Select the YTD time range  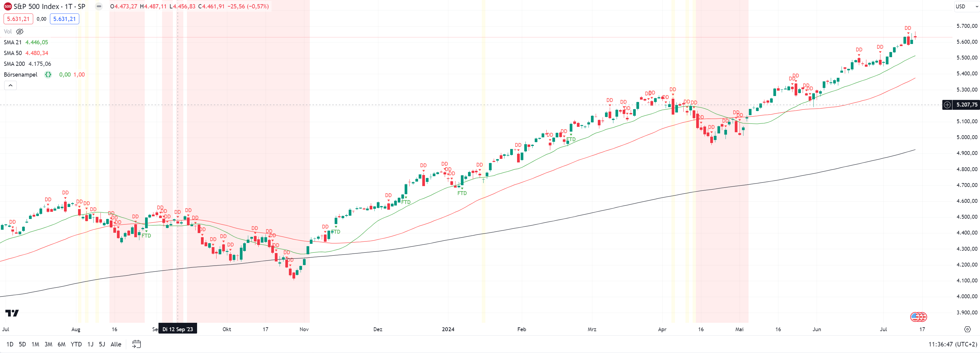(x=76, y=344)
